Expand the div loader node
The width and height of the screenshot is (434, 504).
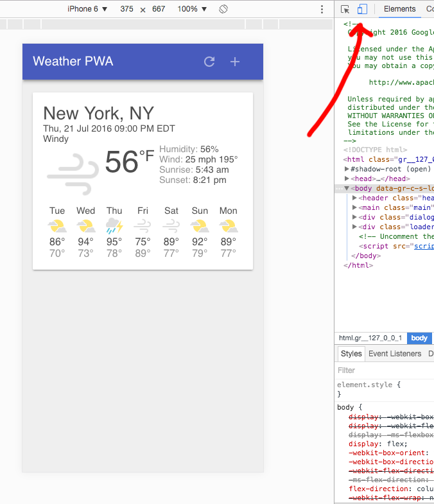[354, 227]
